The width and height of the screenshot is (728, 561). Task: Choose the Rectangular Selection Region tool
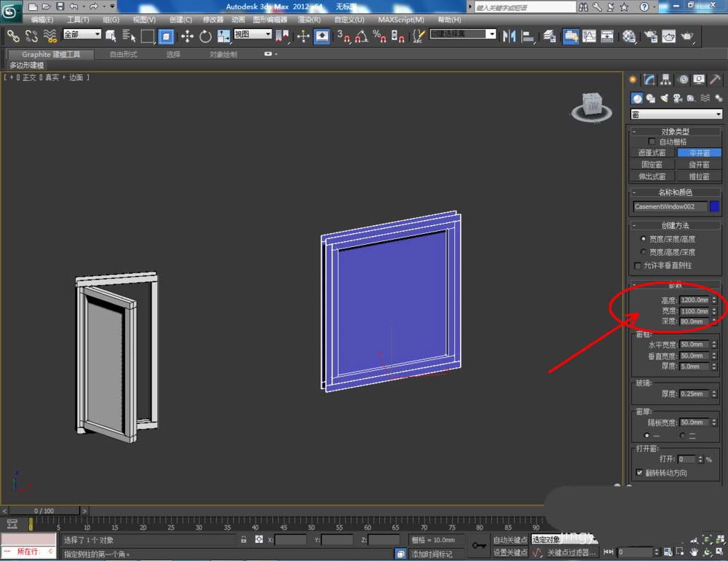click(148, 36)
